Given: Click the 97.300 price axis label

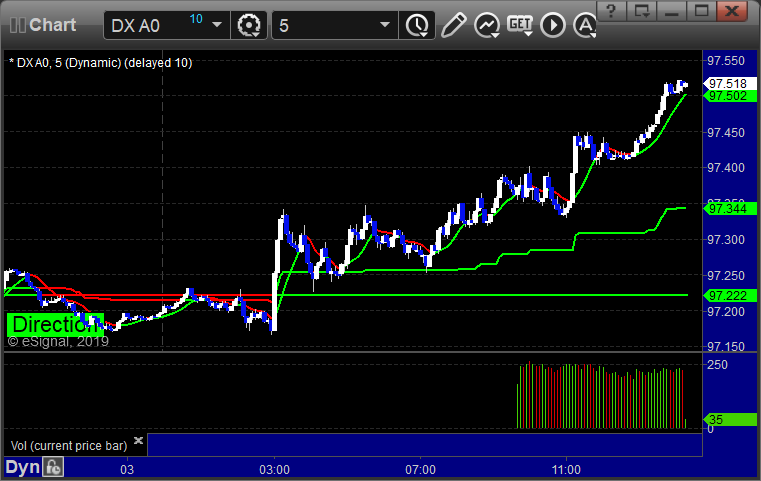Looking at the screenshot, I should [x=726, y=240].
